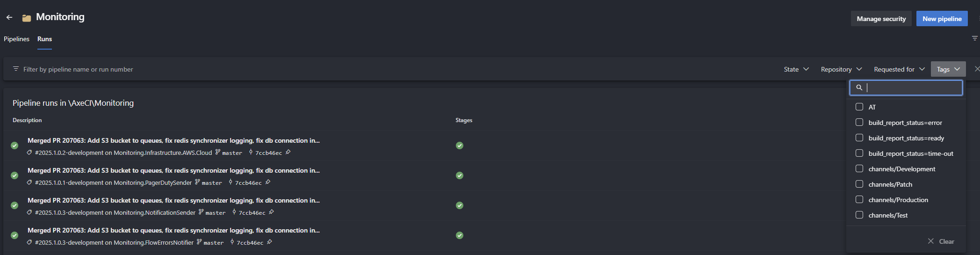Click stages success icon for Monitoring.NotificationSender run
Image resolution: width=980 pixels, height=255 pixels.
(x=460, y=205)
